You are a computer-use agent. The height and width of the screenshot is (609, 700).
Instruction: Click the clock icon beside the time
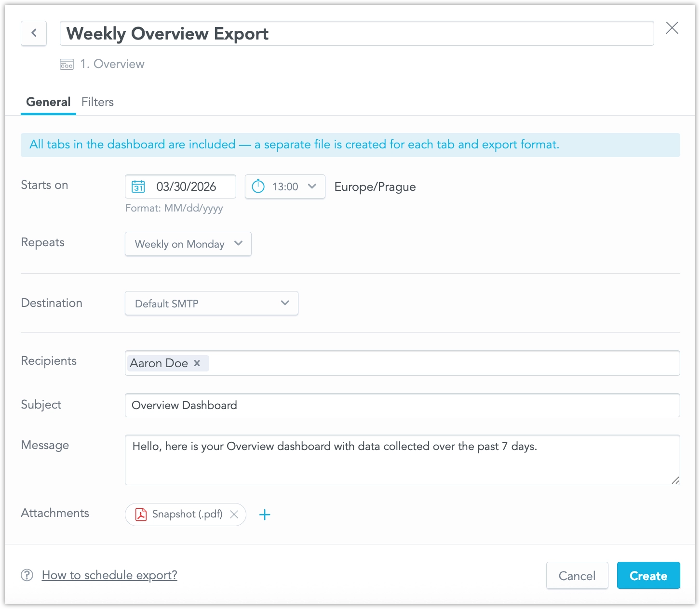tap(259, 186)
